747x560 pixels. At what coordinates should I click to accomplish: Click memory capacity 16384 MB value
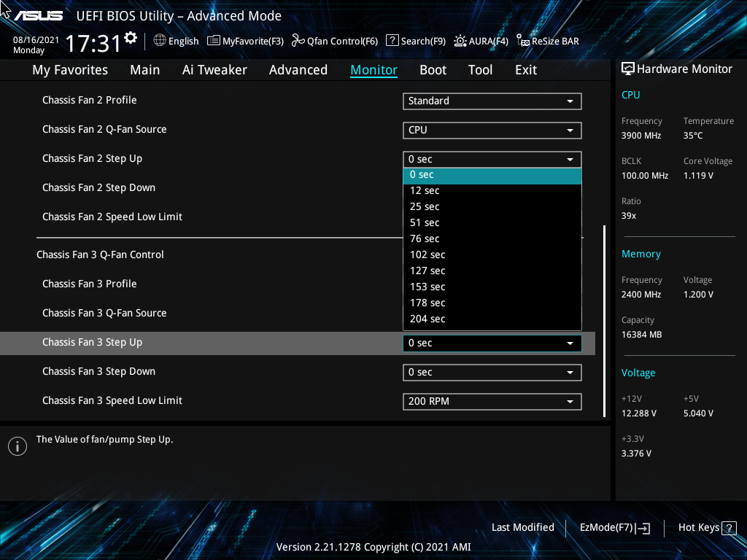tap(642, 335)
